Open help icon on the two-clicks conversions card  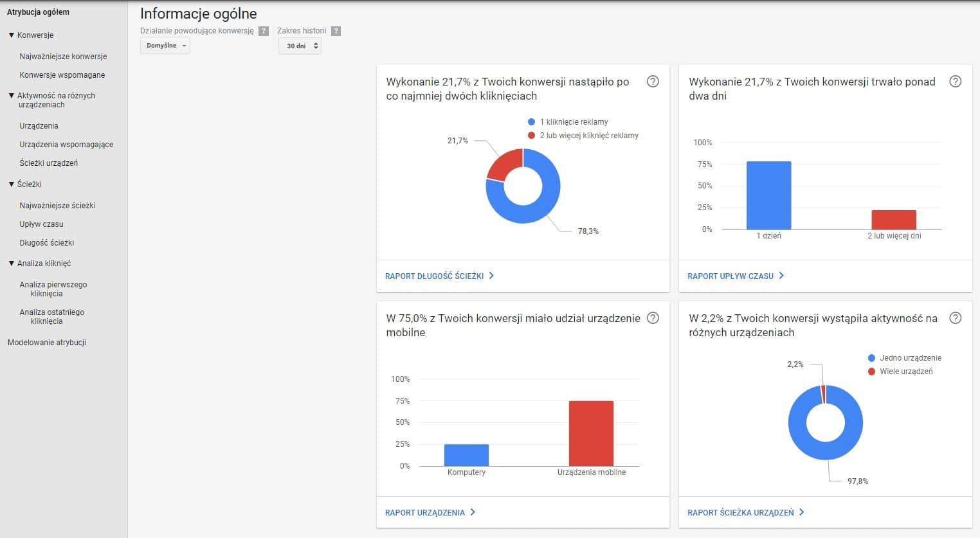[x=653, y=82]
